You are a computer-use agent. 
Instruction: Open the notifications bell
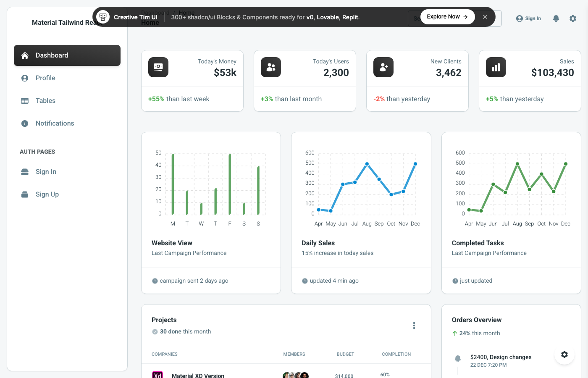[556, 18]
